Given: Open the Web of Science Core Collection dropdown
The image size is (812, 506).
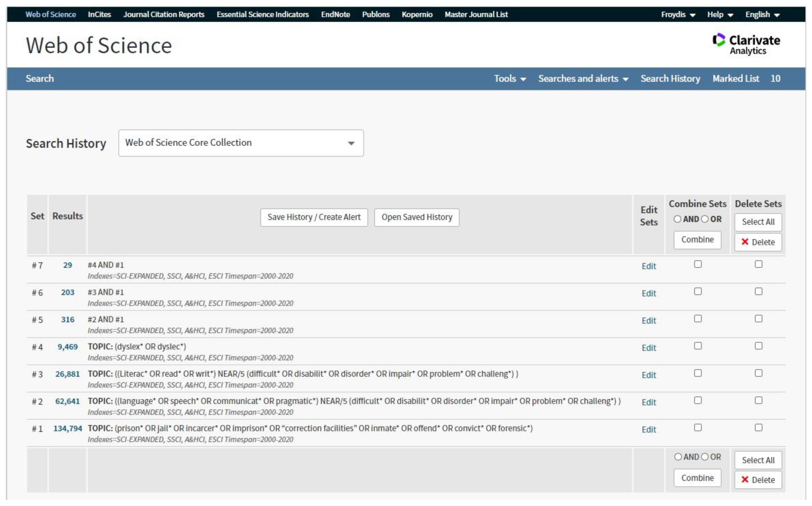Looking at the screenshot, I should tap(241, 143).
